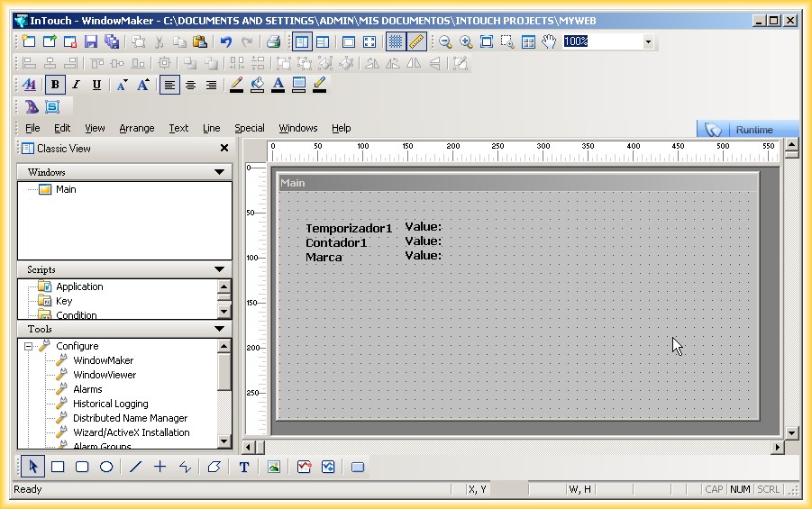The image size is (812, 509).
Task: Toggle the Ruler display button
Action: [x=415, y=41]
